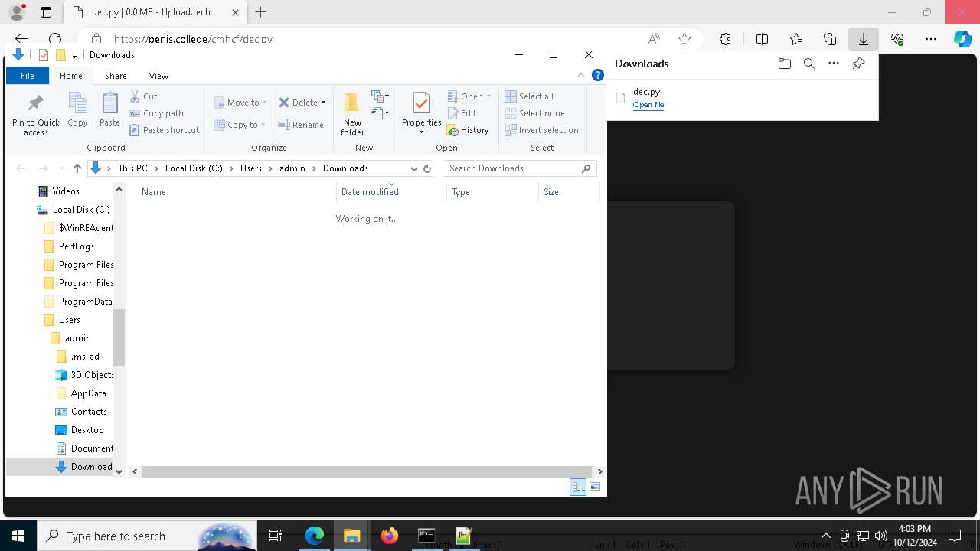Go up one folder level
This screenshot has width=980, height=551.
(77, 168)
